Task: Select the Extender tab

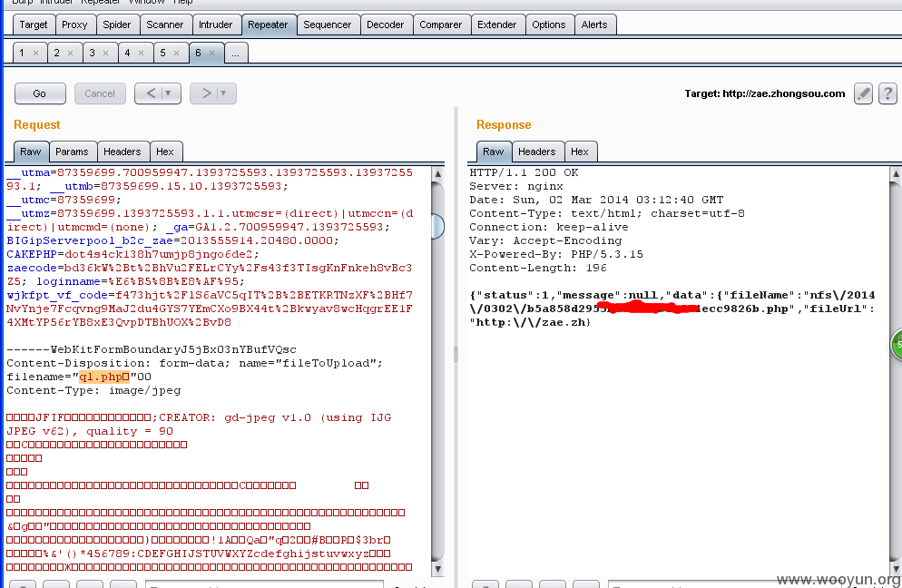Action: (497, 24)
